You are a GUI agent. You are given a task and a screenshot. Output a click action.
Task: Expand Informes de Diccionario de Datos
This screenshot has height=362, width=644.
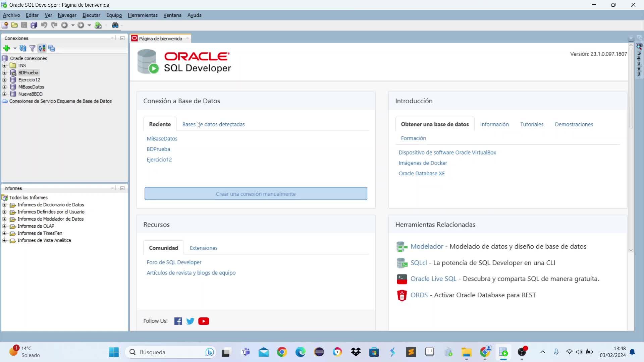pos(4,205)
